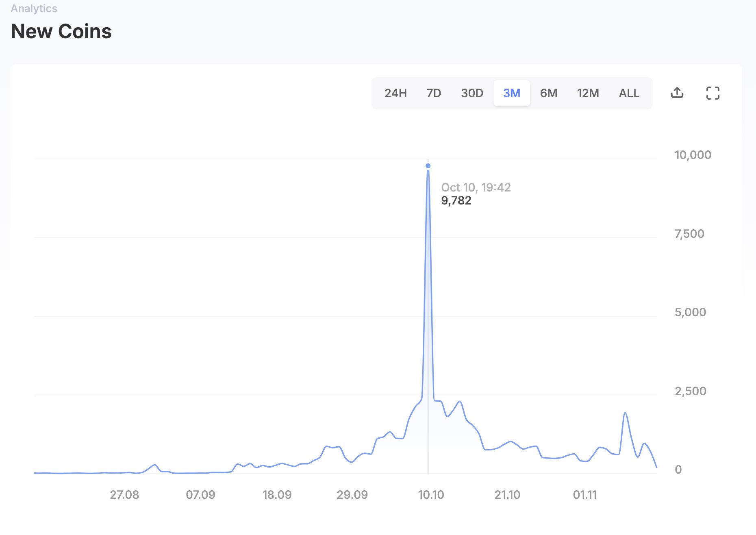This screenshot has width=756, height=535.
Task: Click the export chart upload icon
Action: pyautogui.click(x=677, y=93)
